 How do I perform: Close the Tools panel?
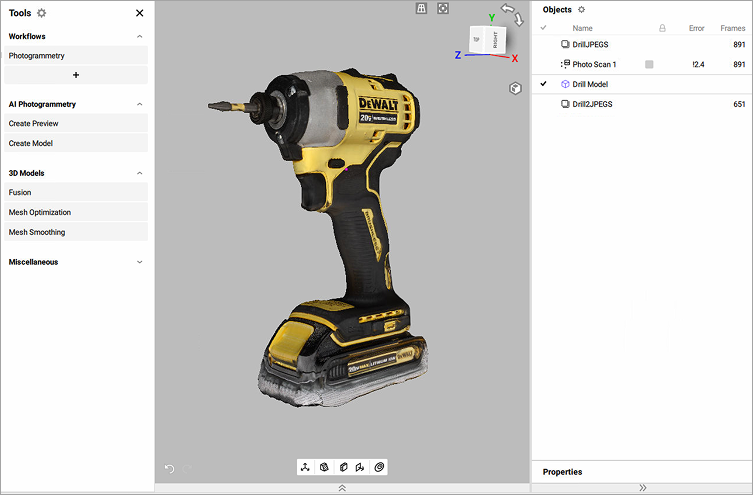[x=139, y=13]
